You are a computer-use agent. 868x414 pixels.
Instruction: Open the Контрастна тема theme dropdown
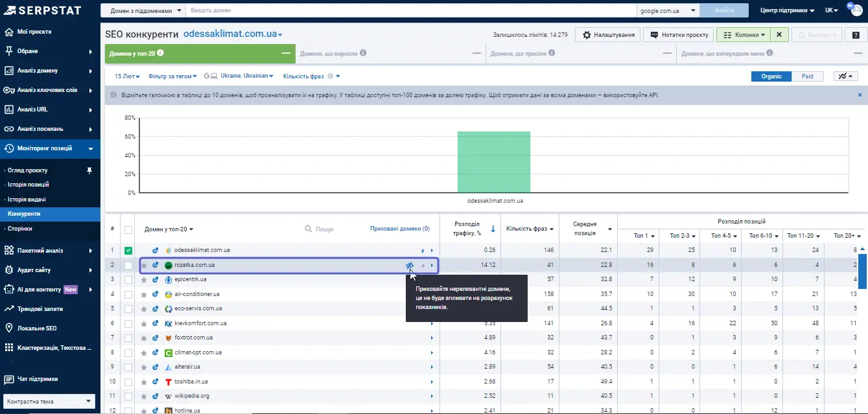click(49, 402)
